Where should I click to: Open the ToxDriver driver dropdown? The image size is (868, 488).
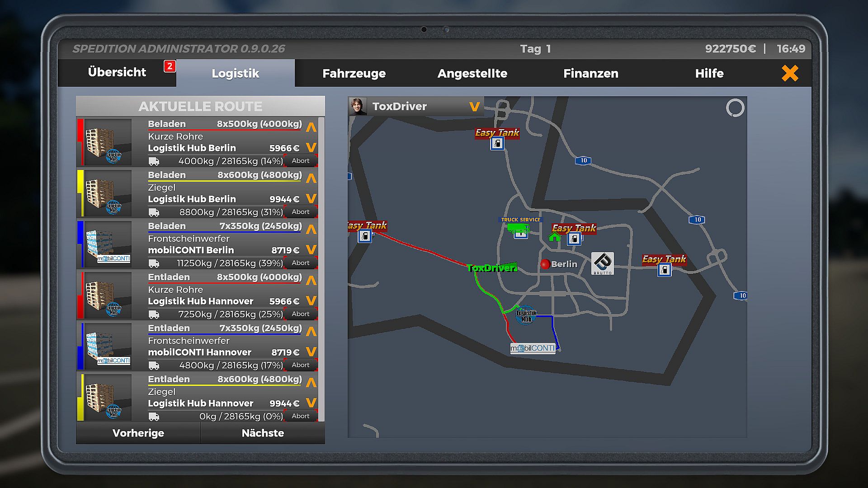(x=474, y=107)
